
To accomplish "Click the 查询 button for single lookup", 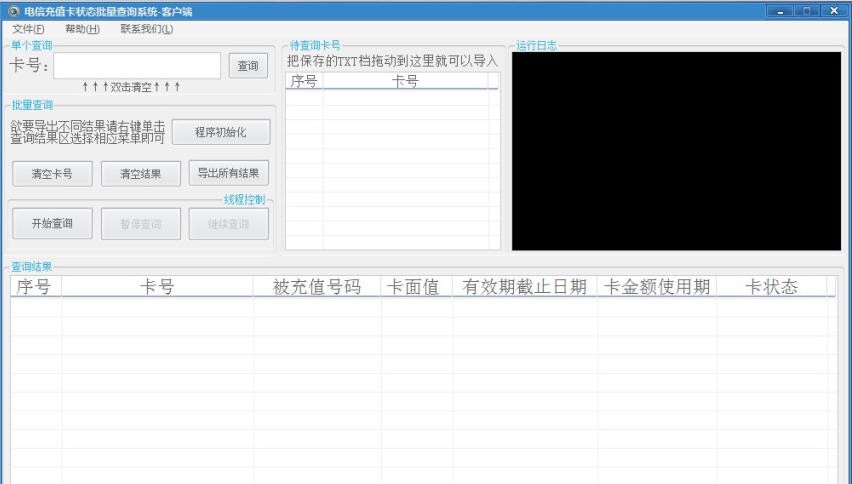I will click(248, 66).
